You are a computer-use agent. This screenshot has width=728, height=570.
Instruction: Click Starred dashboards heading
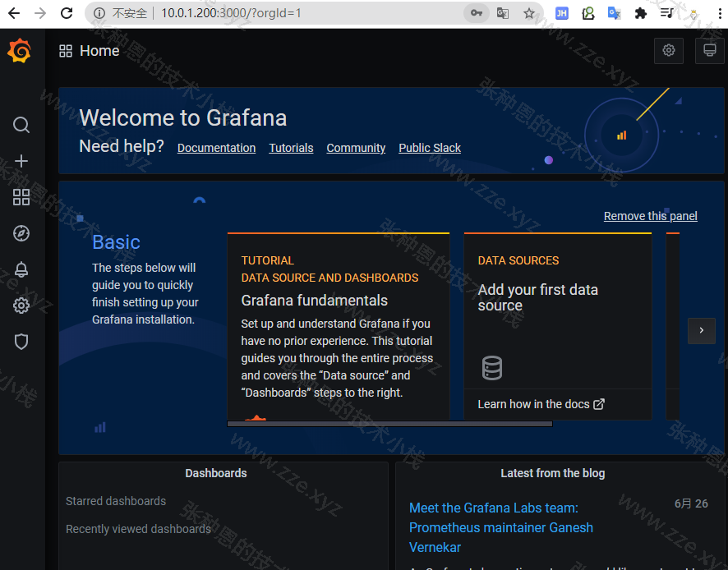tap(116, 501)
